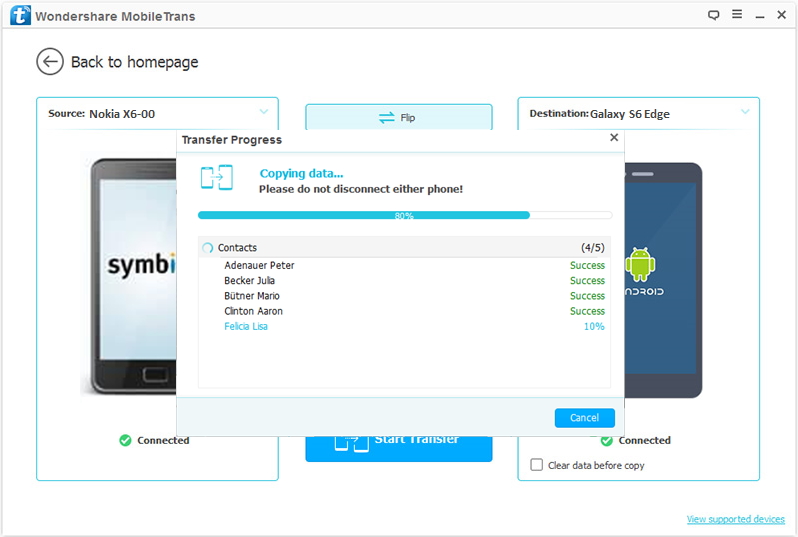Open the feedback speech bubble icon
798x537 pixels.
[714, 15]
